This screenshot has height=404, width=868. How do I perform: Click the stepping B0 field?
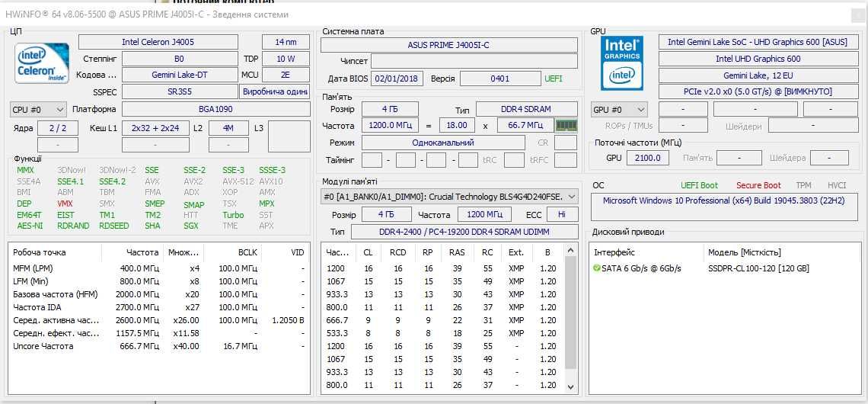tap(180, 58)
